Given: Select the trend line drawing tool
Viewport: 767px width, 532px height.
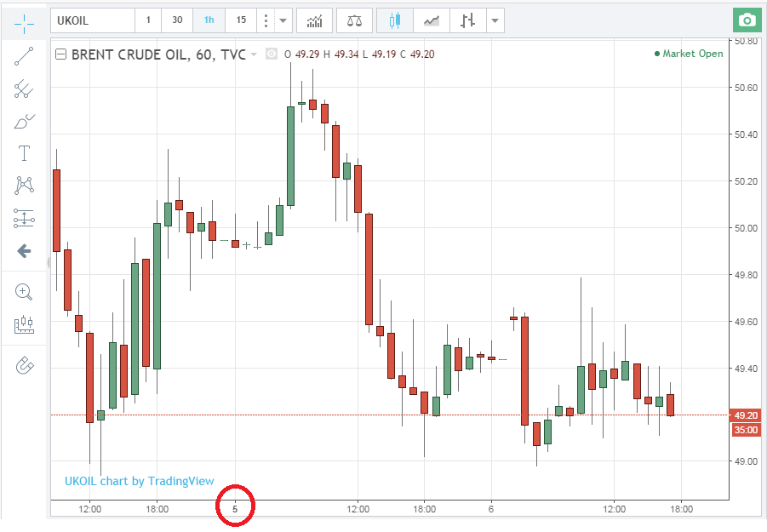Looking at the screenshot, I should (24, 56).
